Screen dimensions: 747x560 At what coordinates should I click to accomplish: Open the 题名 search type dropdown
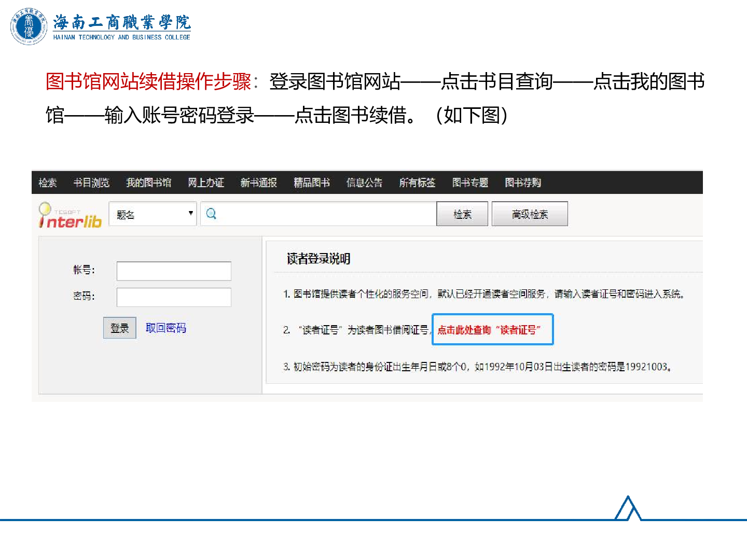(x=153, y=214)
